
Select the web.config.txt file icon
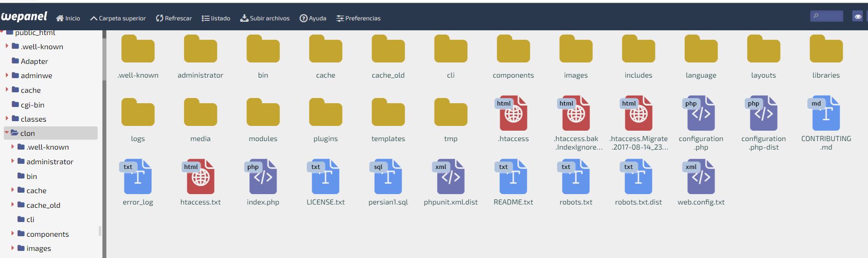pos(699,177)
